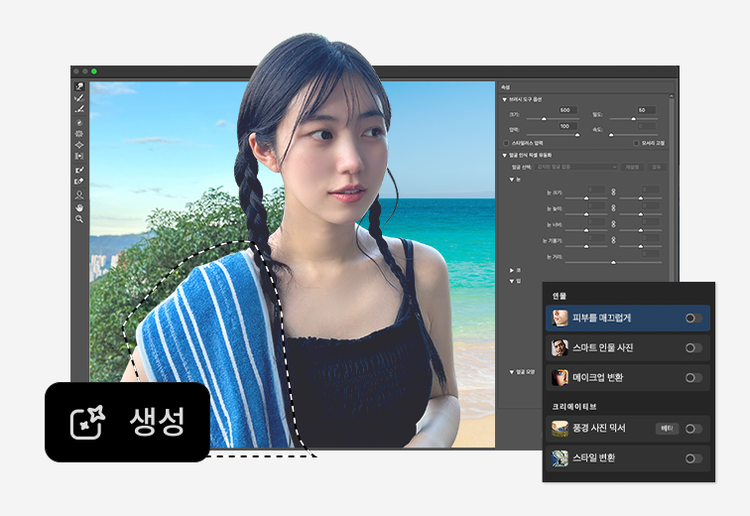The width and height of the screenshot is (750, 516).
Task: Click the 베타 badge on 풍경 사진 믹서
Action: click(667, 428)
